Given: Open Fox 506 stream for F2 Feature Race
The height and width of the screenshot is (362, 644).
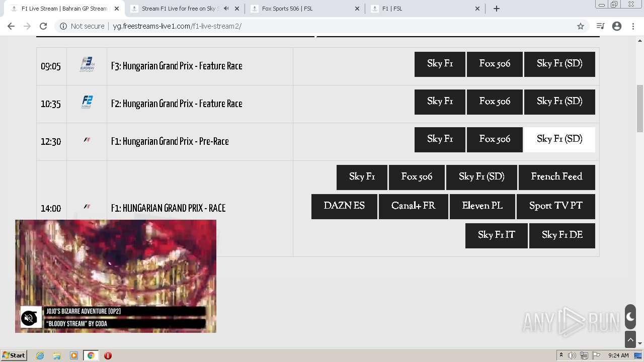Looking at the screenshot, I should pos(495,102).
